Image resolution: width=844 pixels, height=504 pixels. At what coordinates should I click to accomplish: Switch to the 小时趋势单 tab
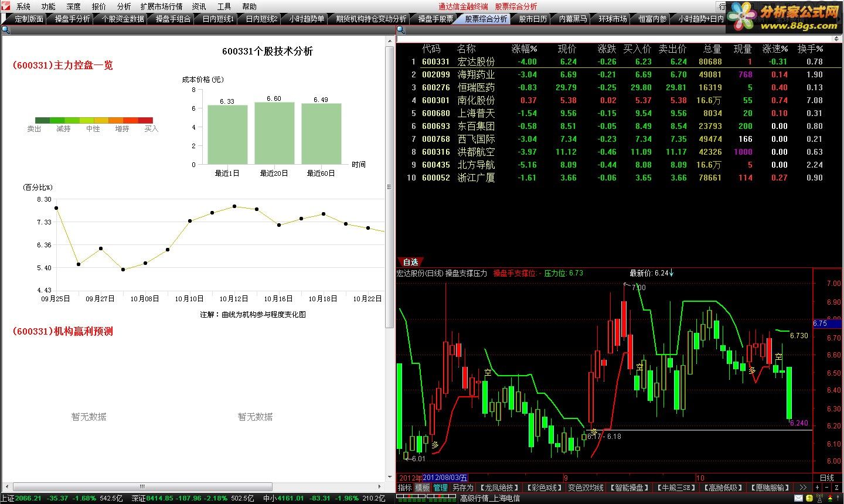[307, 19]
